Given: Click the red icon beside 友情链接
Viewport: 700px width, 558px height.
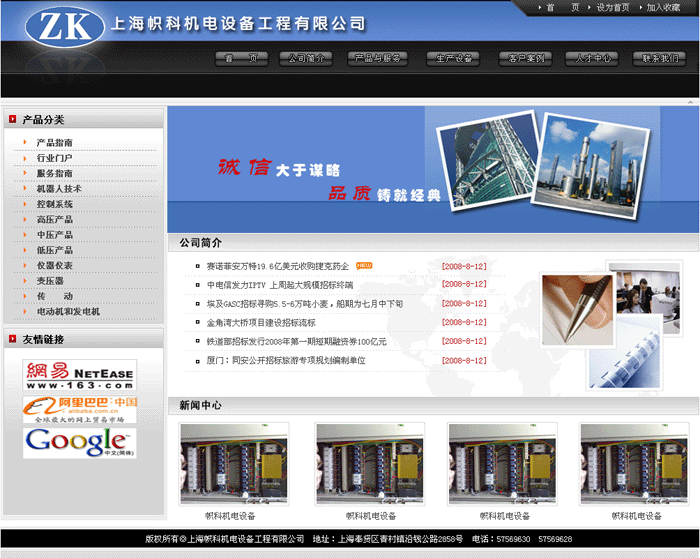Looking at the screenshot, I should (12, 339).
